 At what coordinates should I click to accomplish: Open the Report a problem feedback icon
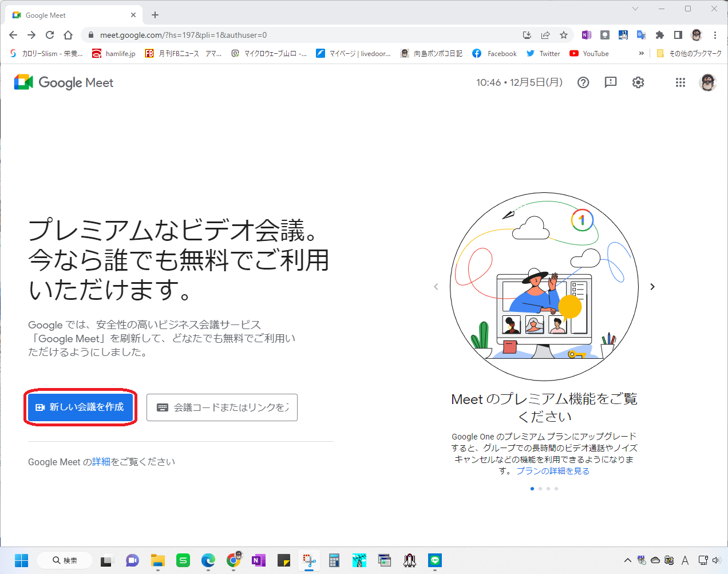coord(611,82)
